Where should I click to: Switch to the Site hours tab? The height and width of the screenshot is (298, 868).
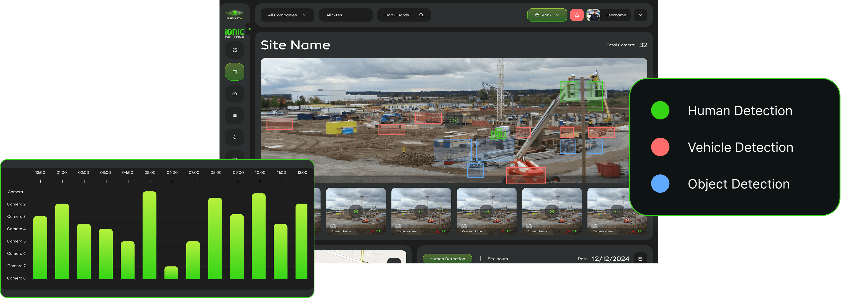pos(497,259)
